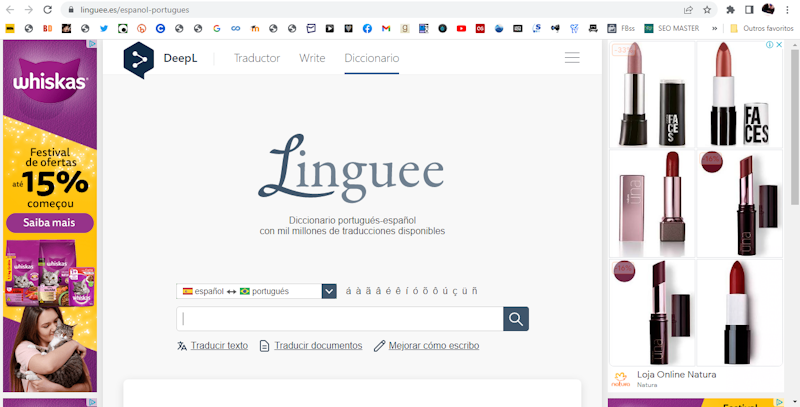Click the ad info icon on lipstick ad
800x407 pixels.
click(769, 45)
